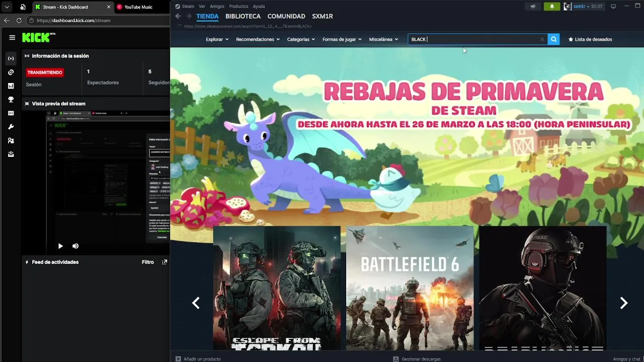Clear the Steam search text
The image size is (644, 362).
click(542, 39)
